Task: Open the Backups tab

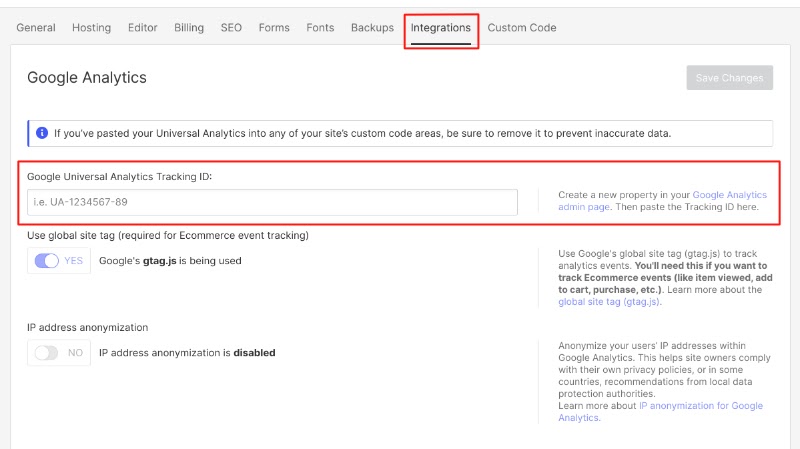Action: point(372,28)
